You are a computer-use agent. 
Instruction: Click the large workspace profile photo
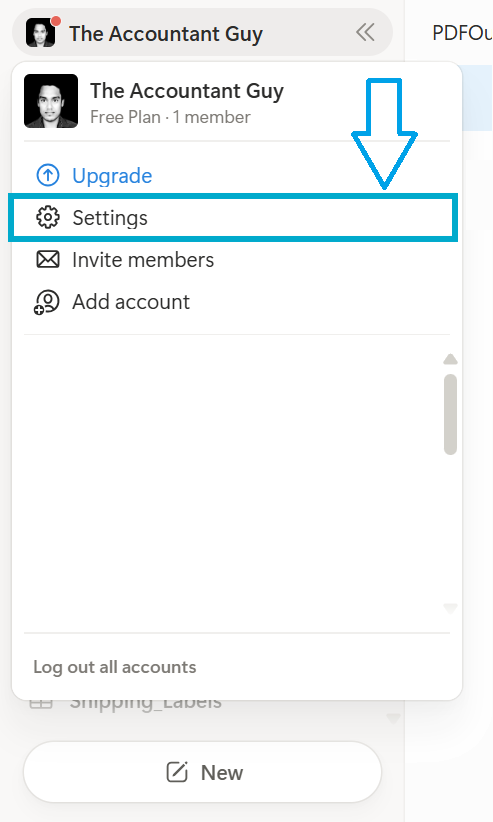click(x=51, y=101)
